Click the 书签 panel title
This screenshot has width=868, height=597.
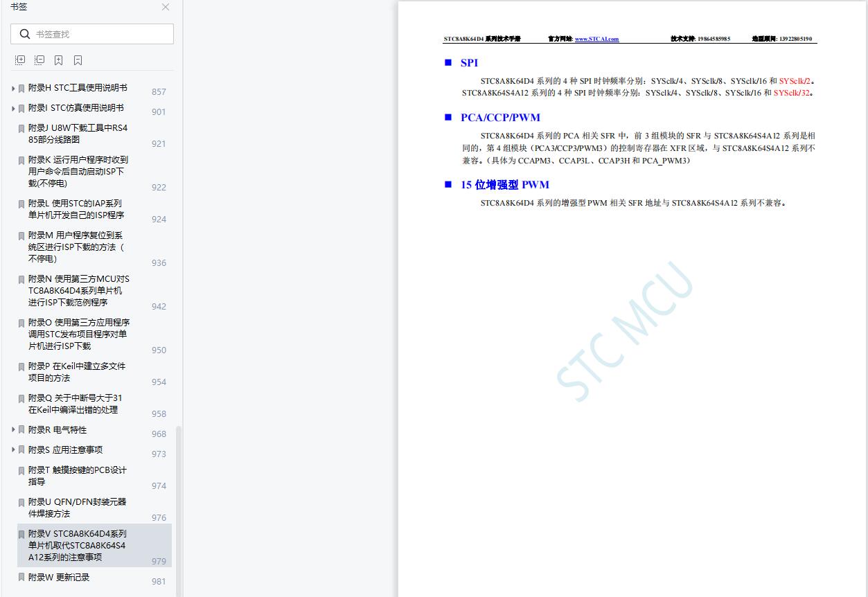(19, 7)
